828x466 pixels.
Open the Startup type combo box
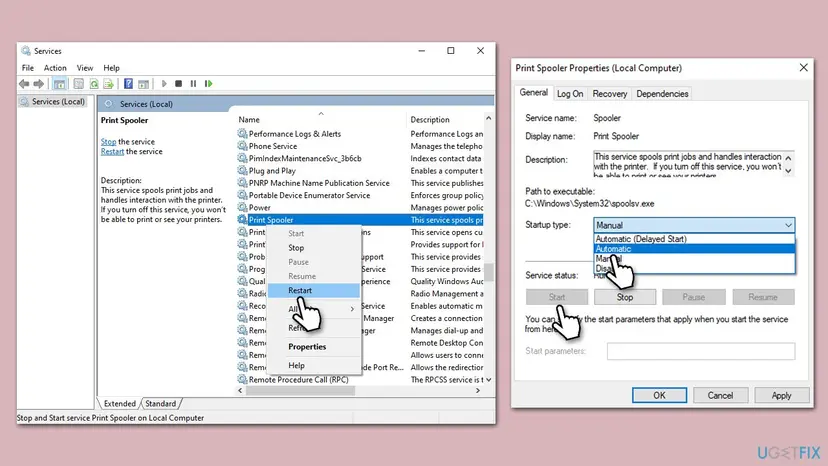click(694, 225)
